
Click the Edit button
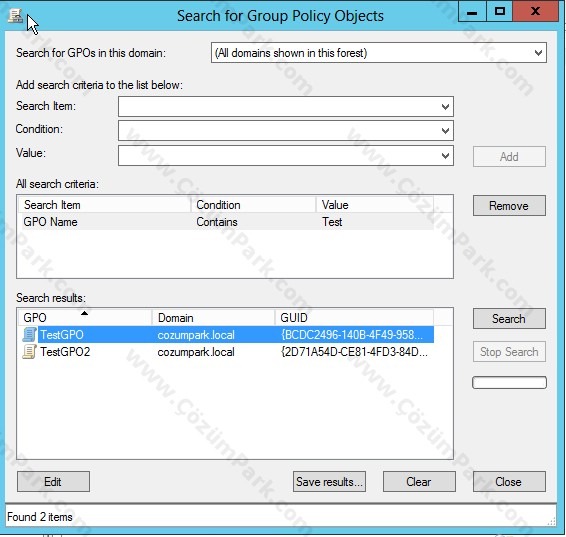[x=53, y=481]
